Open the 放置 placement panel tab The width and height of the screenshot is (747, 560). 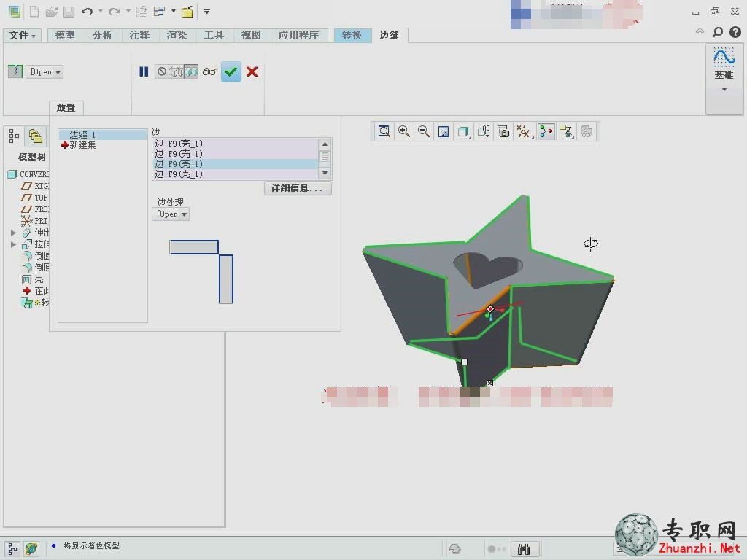pos(66,108)
